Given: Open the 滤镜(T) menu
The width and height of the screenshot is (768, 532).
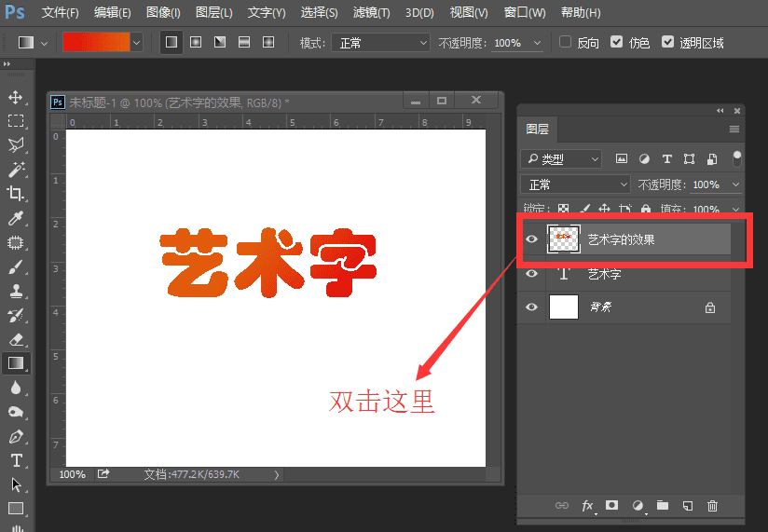Looking at the screenshot, I should point(372,13).
